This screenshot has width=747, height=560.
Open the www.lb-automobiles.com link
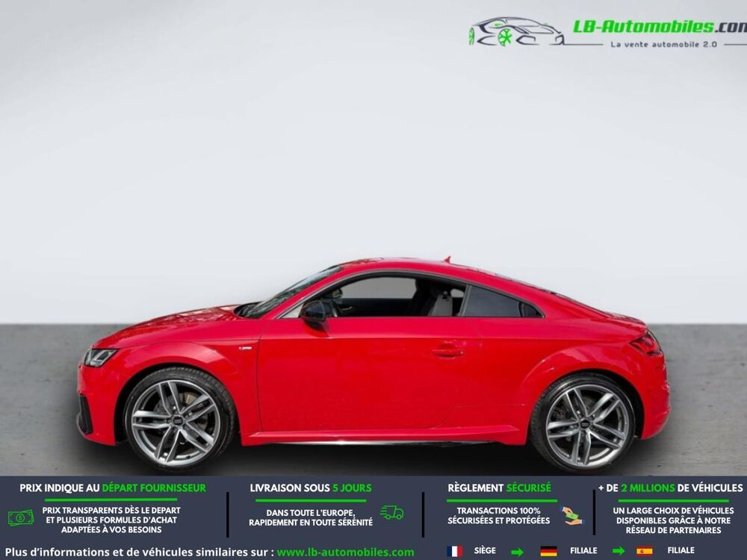tap(345, 553)
